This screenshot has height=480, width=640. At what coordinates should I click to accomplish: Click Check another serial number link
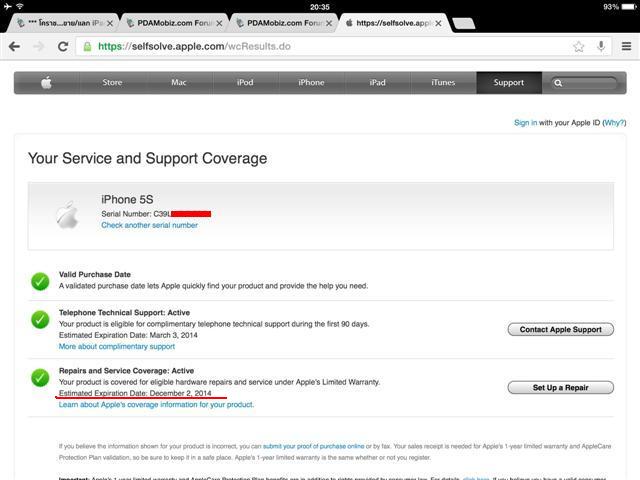[x=149, y=225]
